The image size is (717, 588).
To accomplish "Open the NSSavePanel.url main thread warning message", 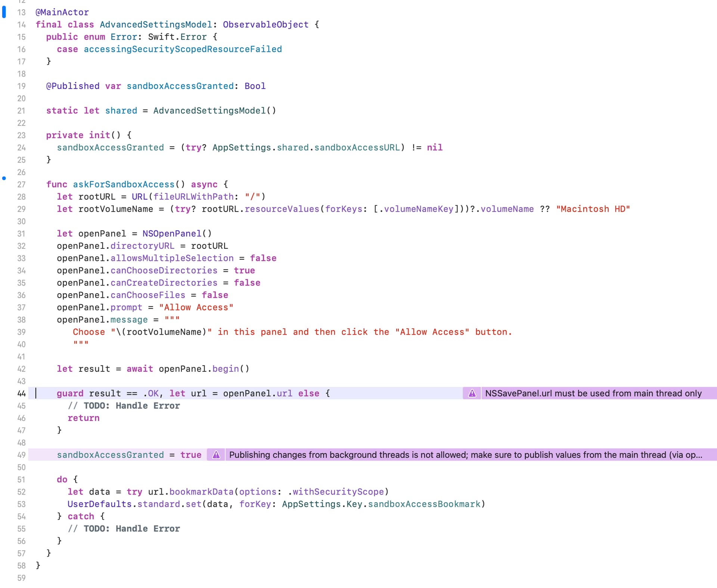I will [x=593, y=393].
